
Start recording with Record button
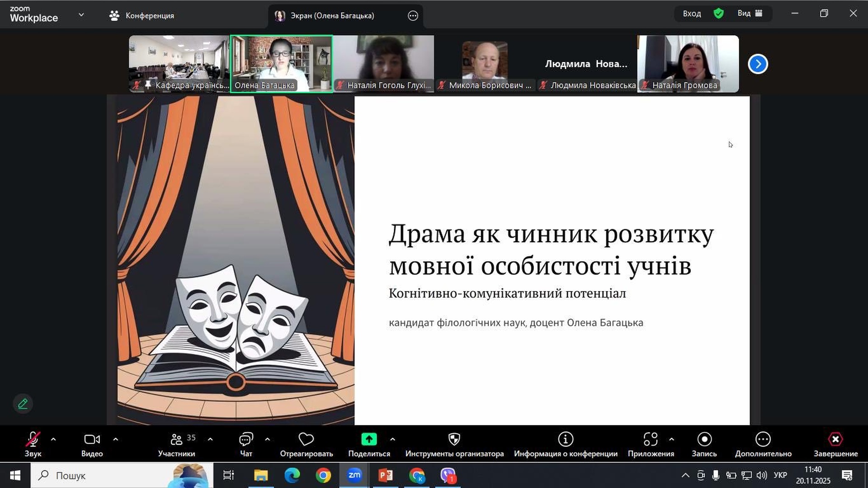tap(704, 440)
